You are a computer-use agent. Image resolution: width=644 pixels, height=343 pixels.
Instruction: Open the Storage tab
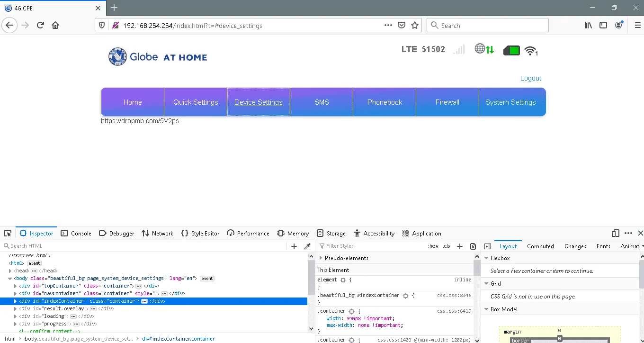coord(331,233)
